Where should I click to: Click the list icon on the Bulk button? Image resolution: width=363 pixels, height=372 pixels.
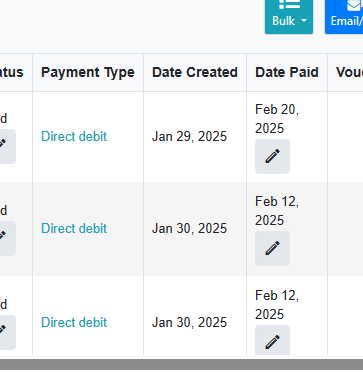click(x=289, y=5)
